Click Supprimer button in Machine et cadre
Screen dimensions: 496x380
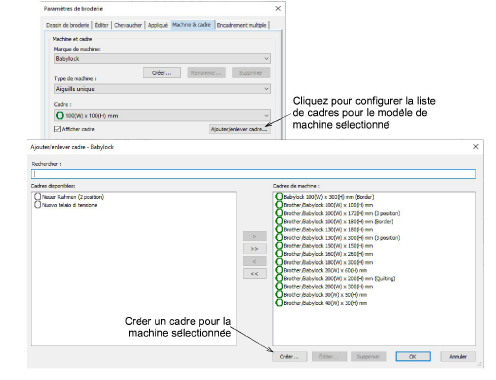click(251, 73)
